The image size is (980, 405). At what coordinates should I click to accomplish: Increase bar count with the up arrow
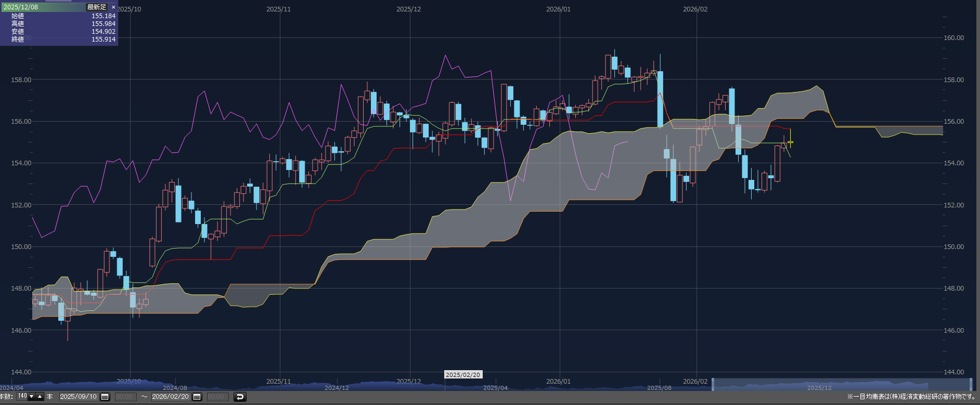coord(40,397)
